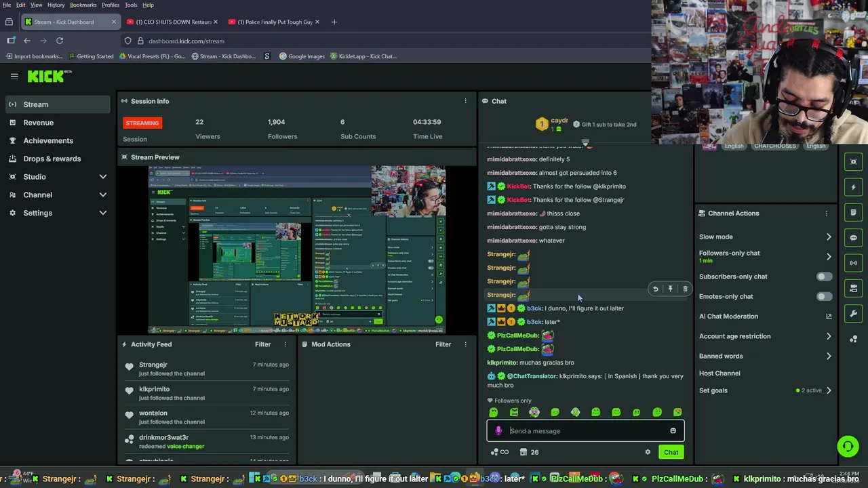Click klkprimito in Activity Feed
The image size is (868, 488).
click(155, 389)
